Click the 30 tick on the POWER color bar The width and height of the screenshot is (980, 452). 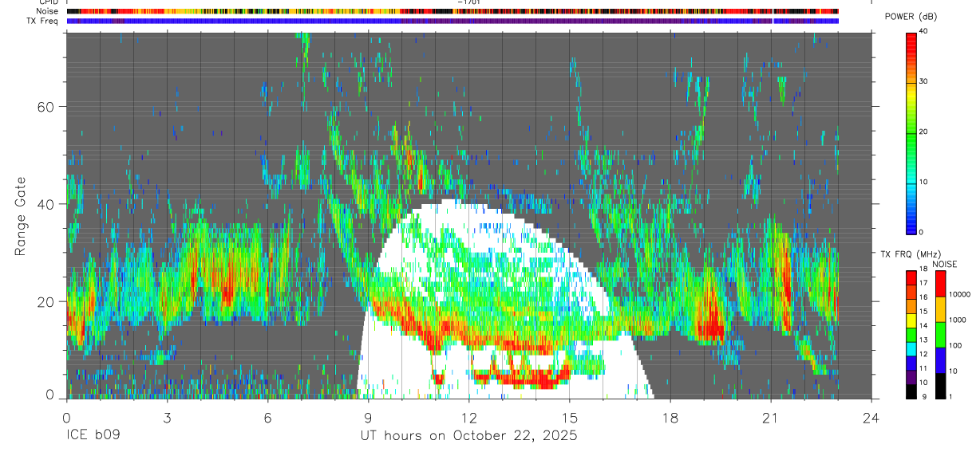[x=924, y=81]
